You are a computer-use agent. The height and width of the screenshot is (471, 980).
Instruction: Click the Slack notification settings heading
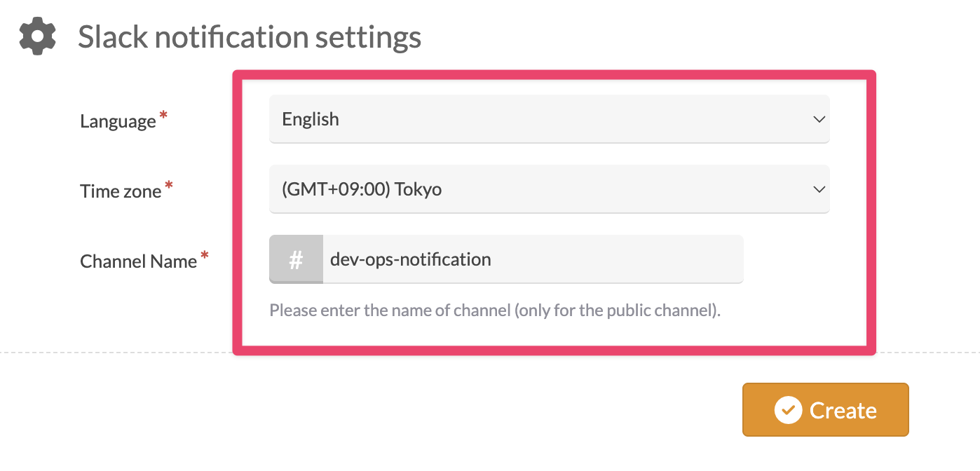pos(250,36)
